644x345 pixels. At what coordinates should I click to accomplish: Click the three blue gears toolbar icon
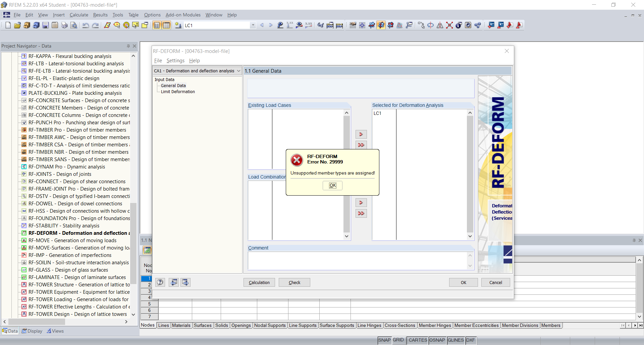point(478,25)
